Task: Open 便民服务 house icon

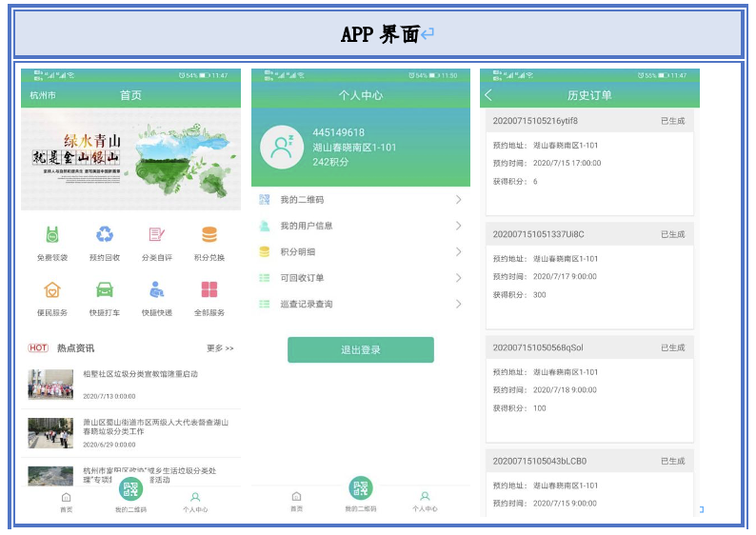Action: 52,289
